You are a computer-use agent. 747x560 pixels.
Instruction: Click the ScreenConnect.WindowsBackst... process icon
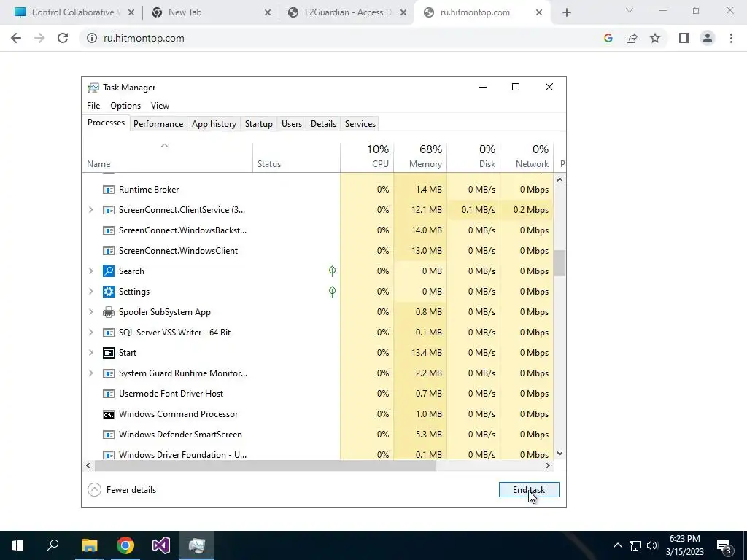109,230
